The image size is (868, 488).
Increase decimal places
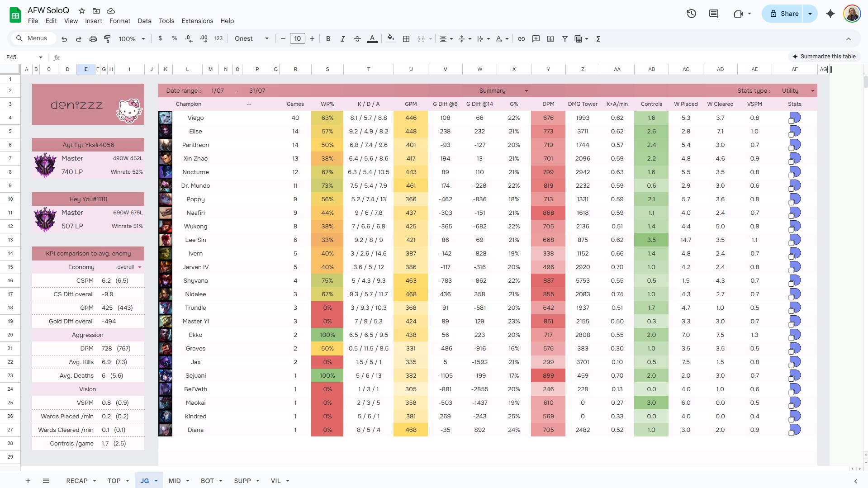[203, 39]
